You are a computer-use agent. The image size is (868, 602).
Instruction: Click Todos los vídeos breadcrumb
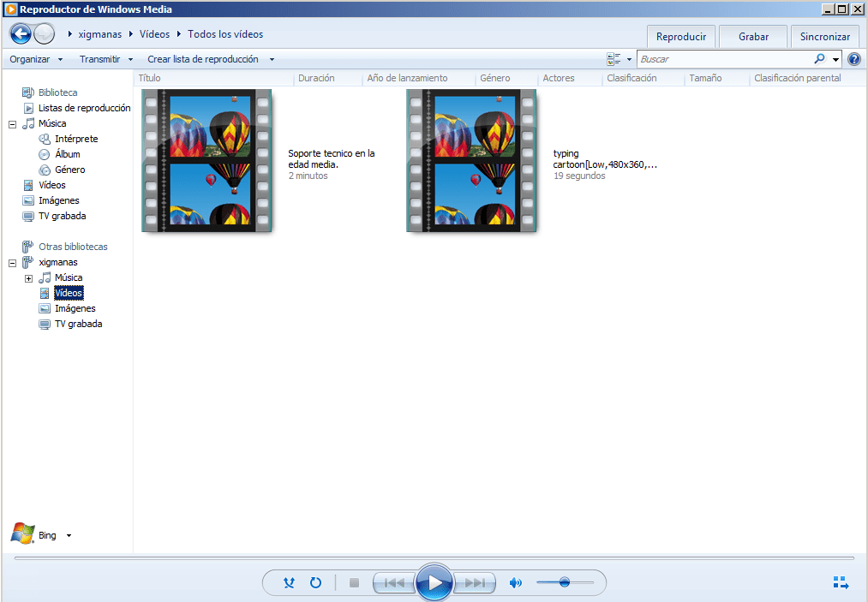pos(225,34)
